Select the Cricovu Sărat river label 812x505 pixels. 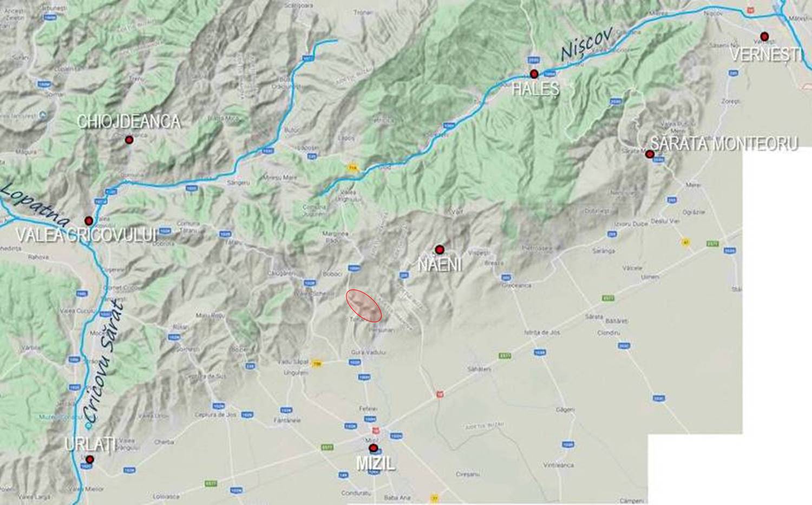(x=105, y=360)
